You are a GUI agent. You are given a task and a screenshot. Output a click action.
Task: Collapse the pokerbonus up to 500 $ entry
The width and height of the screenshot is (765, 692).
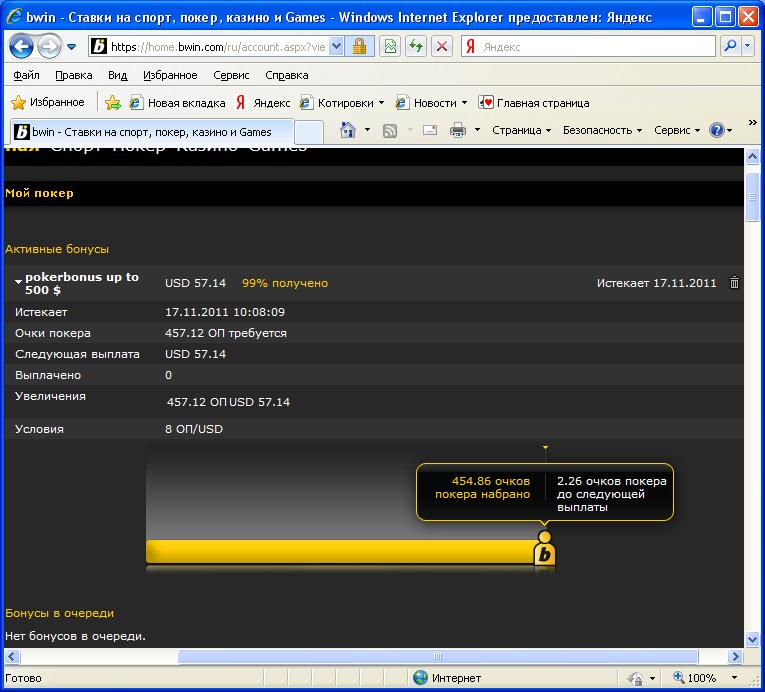coord(19,282)
